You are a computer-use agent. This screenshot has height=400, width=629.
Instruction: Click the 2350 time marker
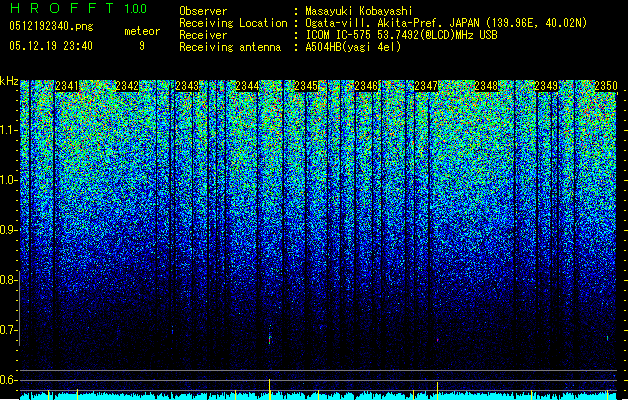click(606, 86)
